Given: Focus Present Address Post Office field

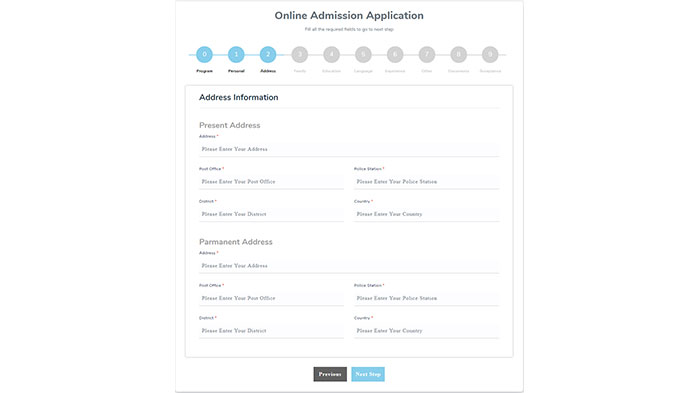Looking at the screenshot, I should (271, 182).
